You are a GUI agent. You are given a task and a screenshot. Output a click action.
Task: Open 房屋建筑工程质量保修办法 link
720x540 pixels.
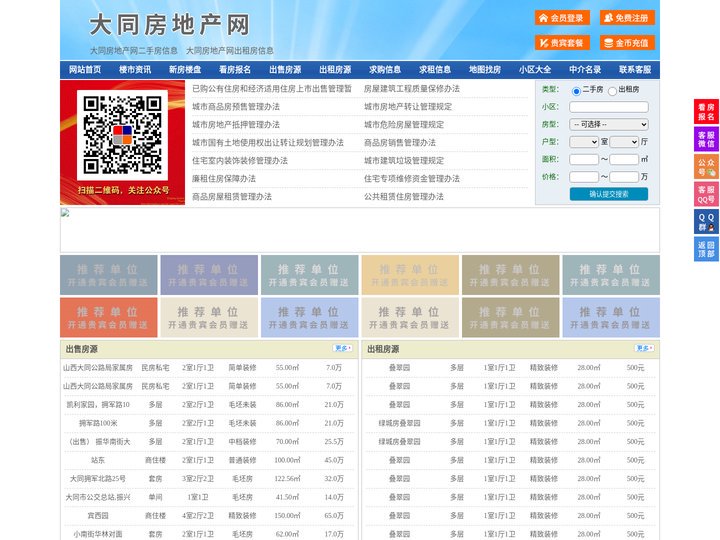pyautogui.click(x=412, y=89)
